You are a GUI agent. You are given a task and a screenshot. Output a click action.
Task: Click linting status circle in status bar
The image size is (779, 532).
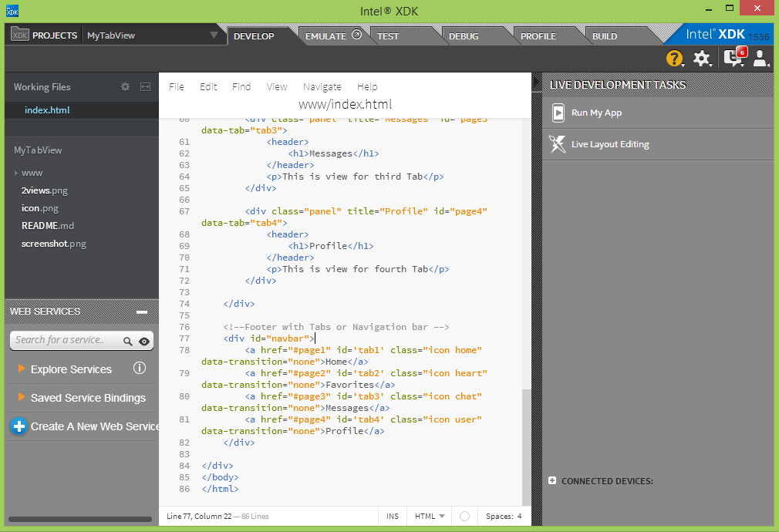coord(464,516)
